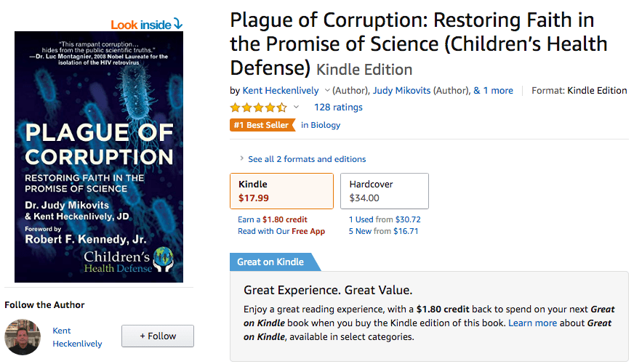Open the Plague of Corruption book cover
The image size is (642, 364).
pyautogui.click(x=99, y=156)
